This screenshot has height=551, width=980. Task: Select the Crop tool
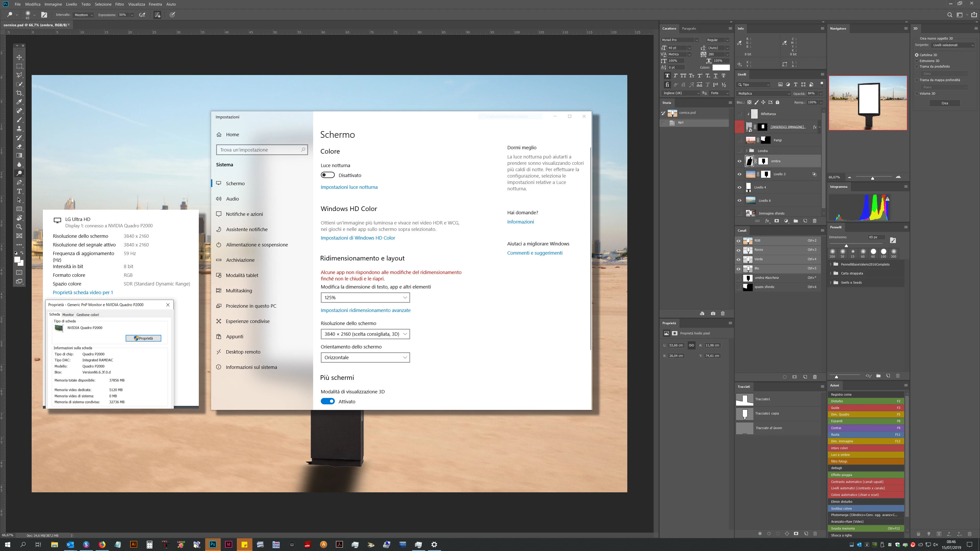[19, 93]
